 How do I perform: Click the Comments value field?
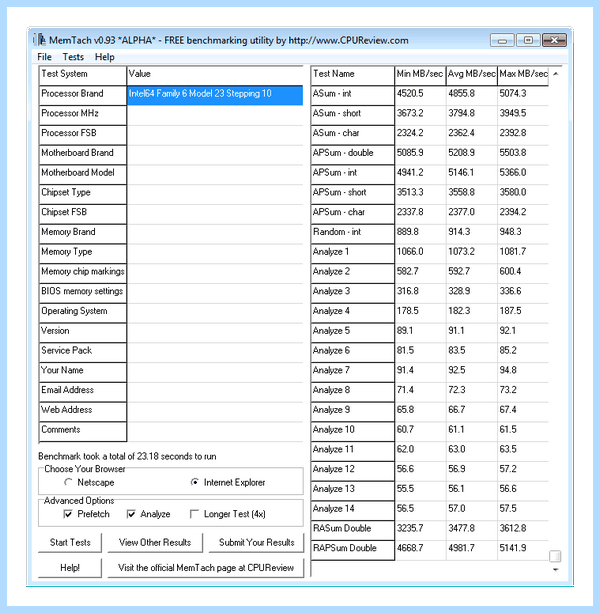pos(215,432)
